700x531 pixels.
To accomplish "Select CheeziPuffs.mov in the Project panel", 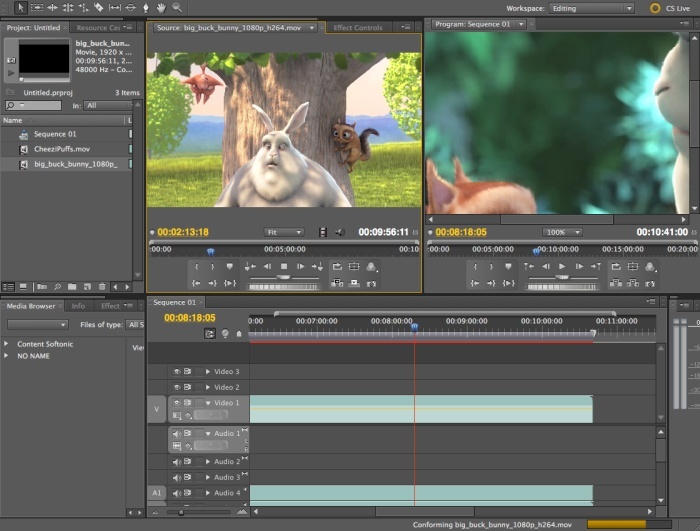I will pyautogui.click(x=62, y=149).
